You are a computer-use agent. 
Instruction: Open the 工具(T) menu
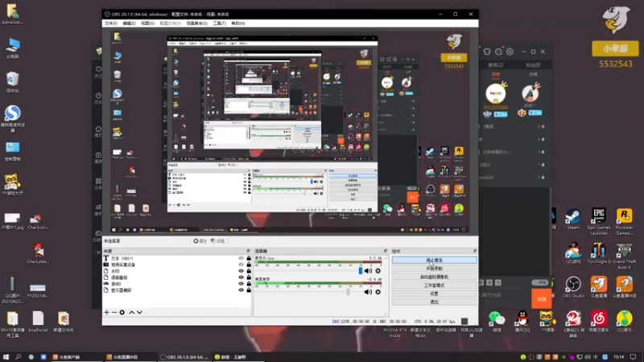(219, 23)
